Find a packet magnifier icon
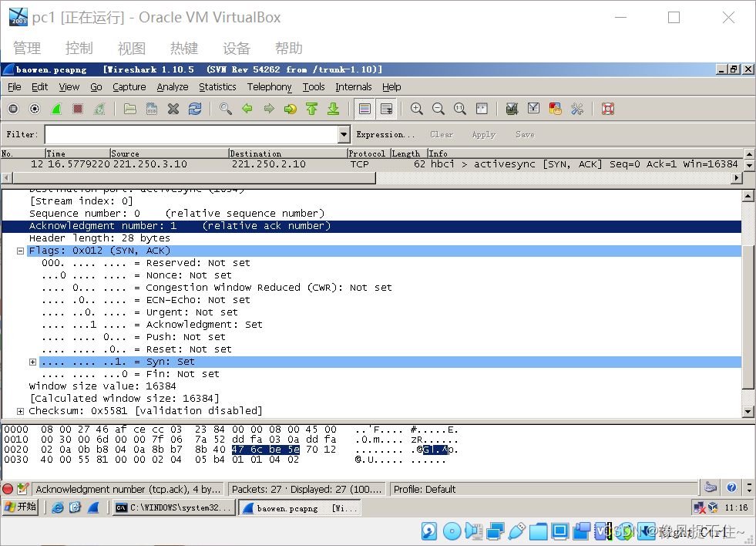 pos(225,109)
